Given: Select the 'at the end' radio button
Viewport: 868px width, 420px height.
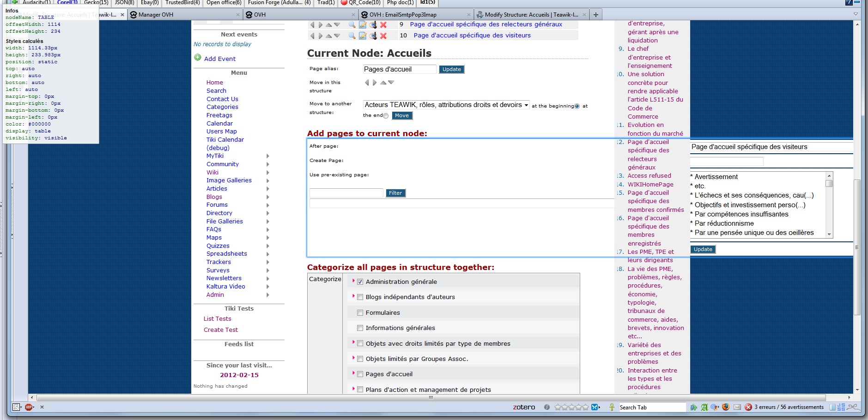Looking at the screenshot, I should [386, 116].
